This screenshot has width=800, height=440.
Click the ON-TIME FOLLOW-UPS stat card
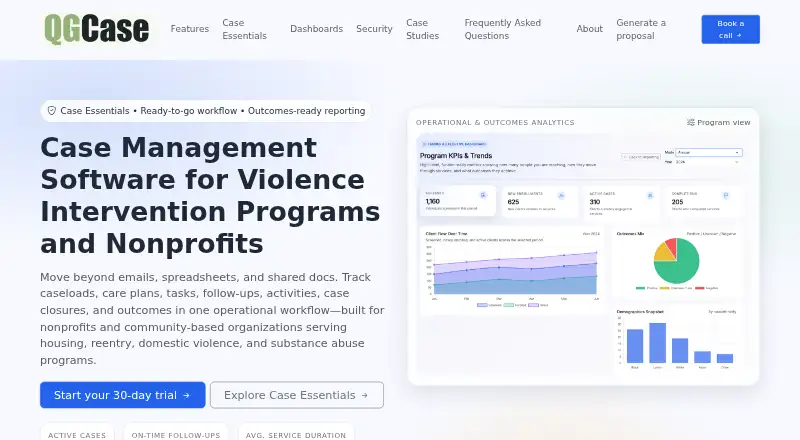[x=176, y=432]
